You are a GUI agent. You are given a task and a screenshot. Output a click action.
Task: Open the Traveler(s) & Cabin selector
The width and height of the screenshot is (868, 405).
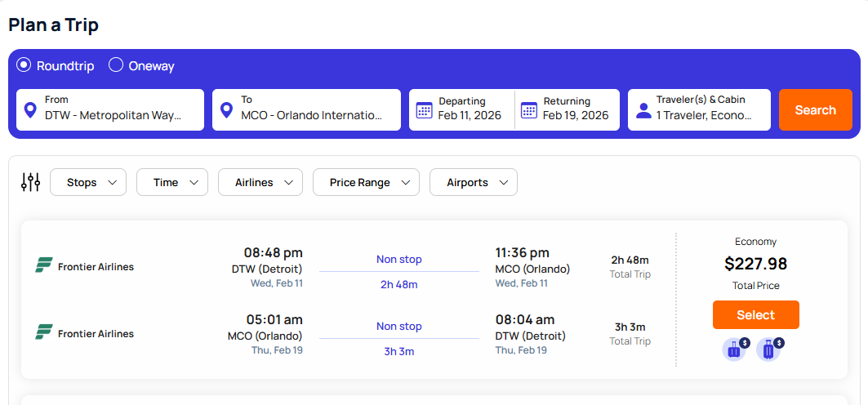[x=704, y=110]
